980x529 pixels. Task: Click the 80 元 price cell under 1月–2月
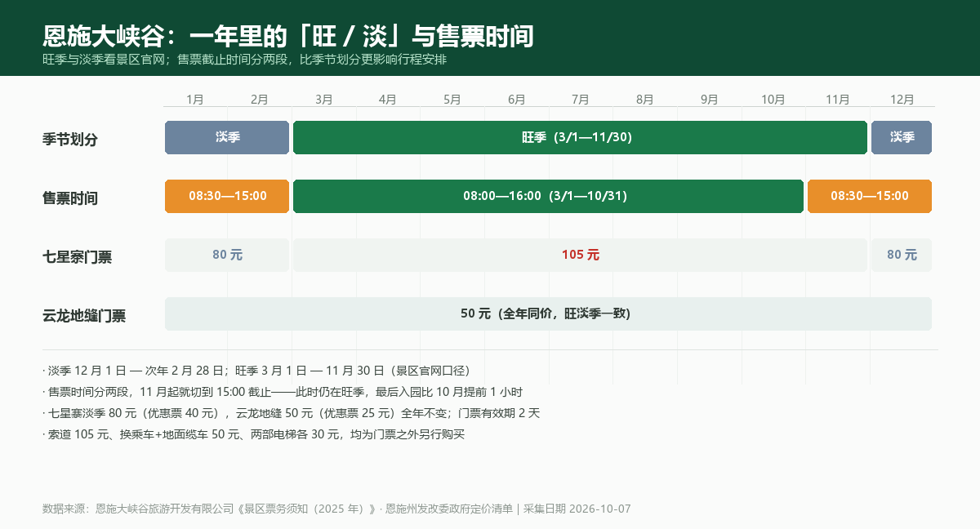[227, 255]
